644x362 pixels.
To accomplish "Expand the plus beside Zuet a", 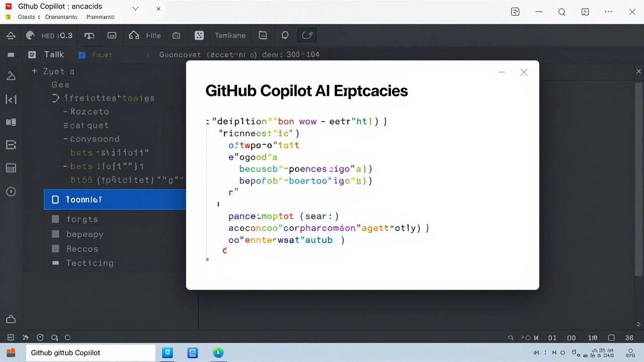I will click(35, 71).
